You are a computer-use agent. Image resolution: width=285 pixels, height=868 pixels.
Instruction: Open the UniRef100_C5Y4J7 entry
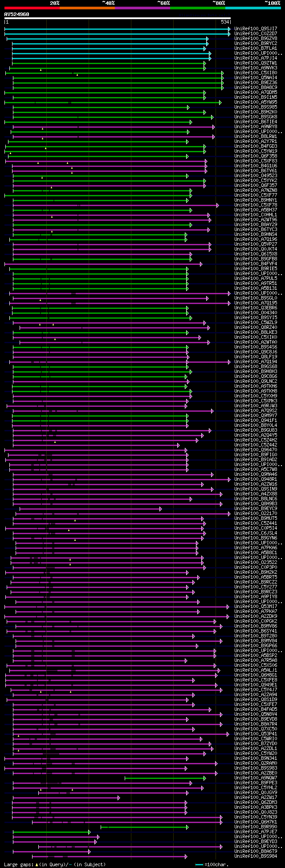(x=256, y=690)
